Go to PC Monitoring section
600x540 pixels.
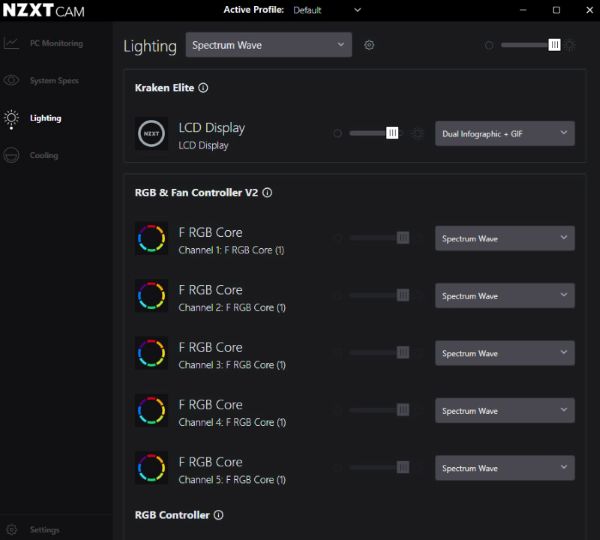pos(56,43)
